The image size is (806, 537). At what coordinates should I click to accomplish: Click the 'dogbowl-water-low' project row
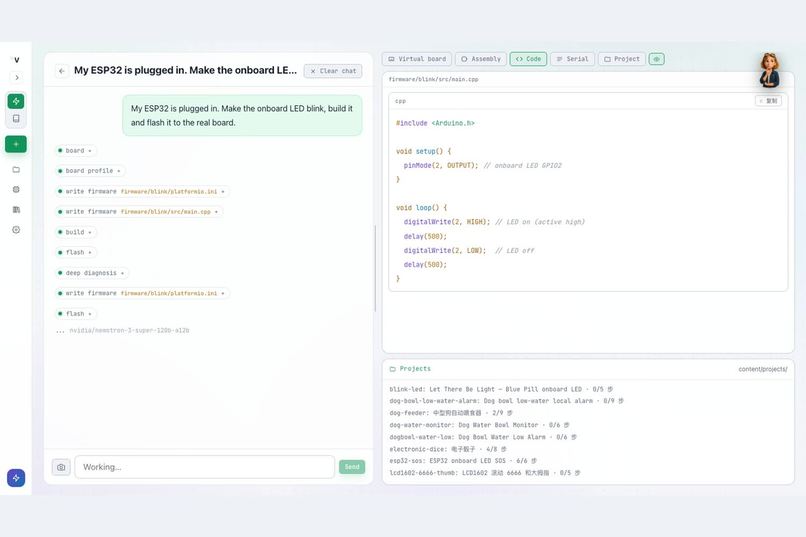483,437
